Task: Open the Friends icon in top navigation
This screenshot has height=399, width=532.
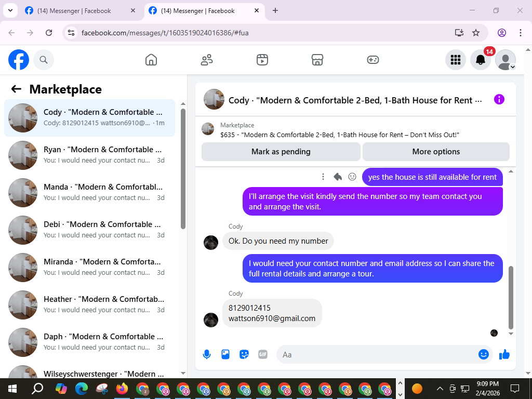Action: pos(207,60)
